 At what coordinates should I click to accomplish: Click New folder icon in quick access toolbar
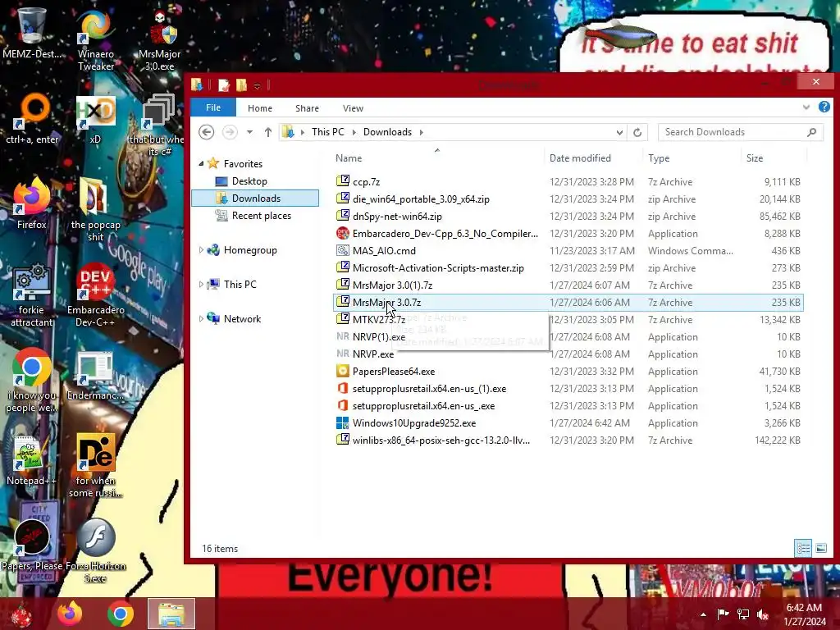pyautogui.click(x=242, y=84)
